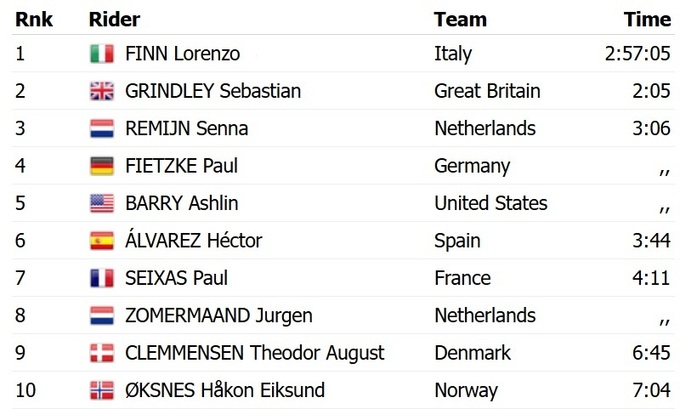
Task: Open CLEMMENSEN Theodor August profile
Action: [254, 353]
